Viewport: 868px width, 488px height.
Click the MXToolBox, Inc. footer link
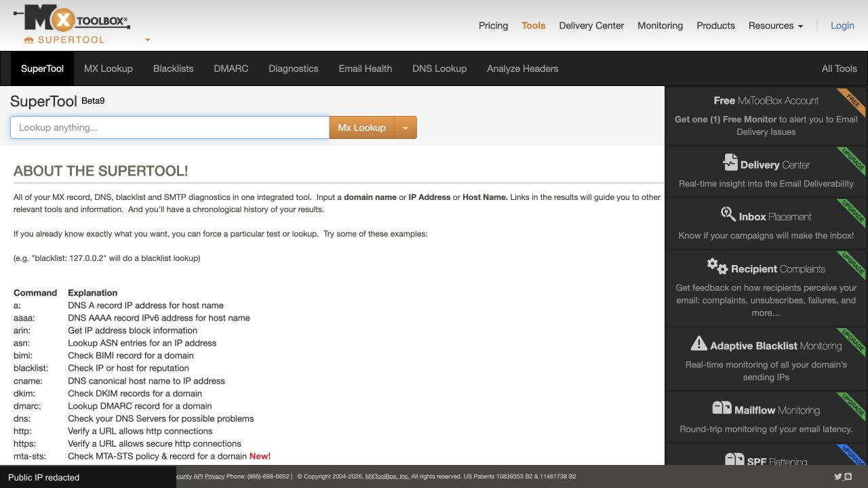click(x=387, y=476)
